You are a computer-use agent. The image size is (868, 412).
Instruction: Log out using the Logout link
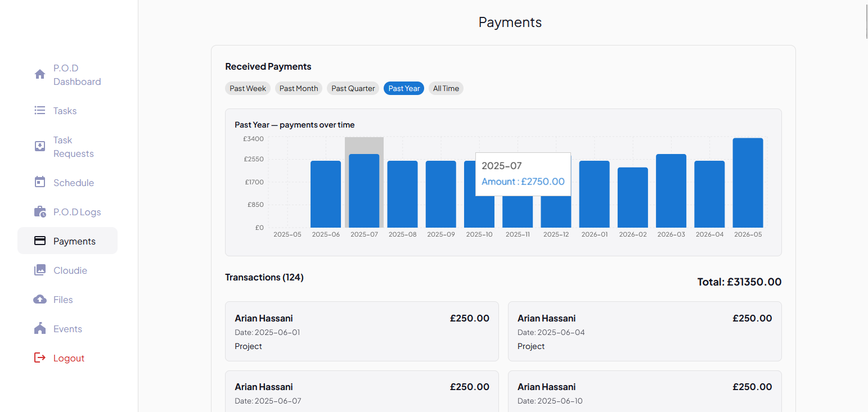point(68,358)
